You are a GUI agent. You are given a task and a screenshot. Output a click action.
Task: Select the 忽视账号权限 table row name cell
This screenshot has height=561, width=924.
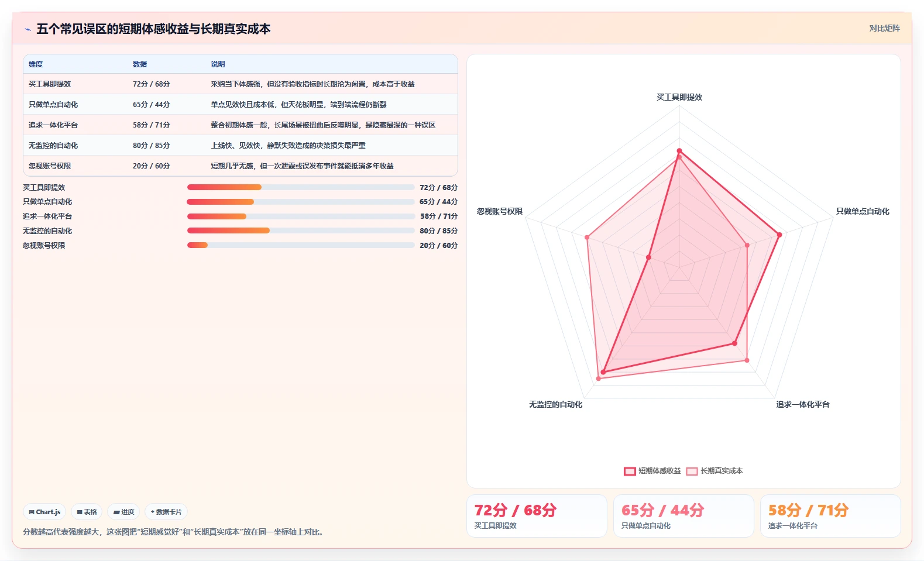50,166
